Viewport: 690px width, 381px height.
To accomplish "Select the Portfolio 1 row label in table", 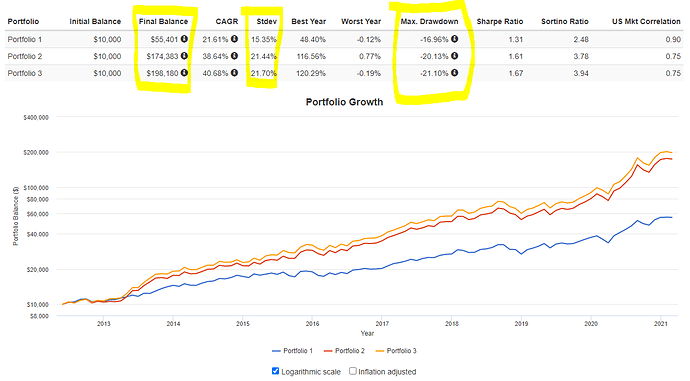I will [25, 39].
